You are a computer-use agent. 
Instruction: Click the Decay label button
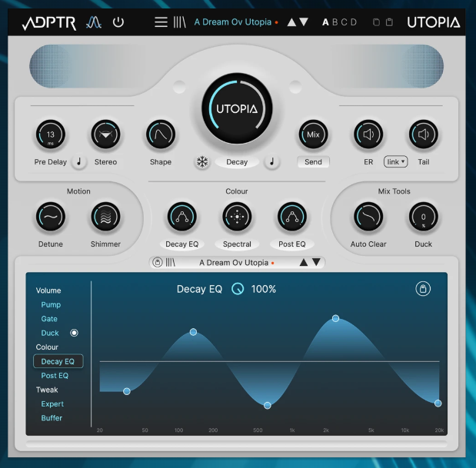(x=237, y=162)
